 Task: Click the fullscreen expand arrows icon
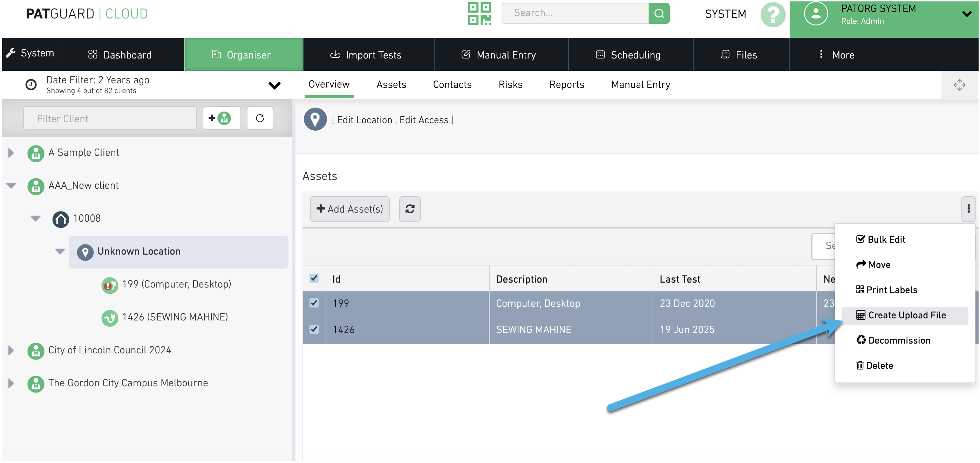point(959,85)
